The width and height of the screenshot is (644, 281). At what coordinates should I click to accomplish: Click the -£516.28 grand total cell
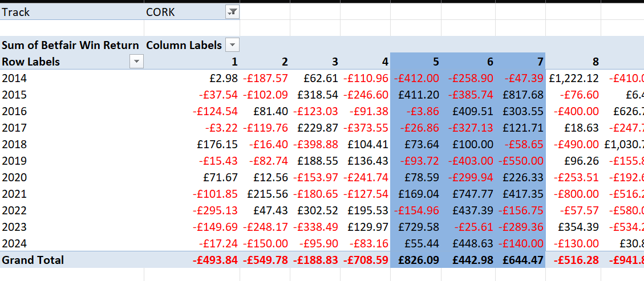pyautogui.click(x=573, y=260)
